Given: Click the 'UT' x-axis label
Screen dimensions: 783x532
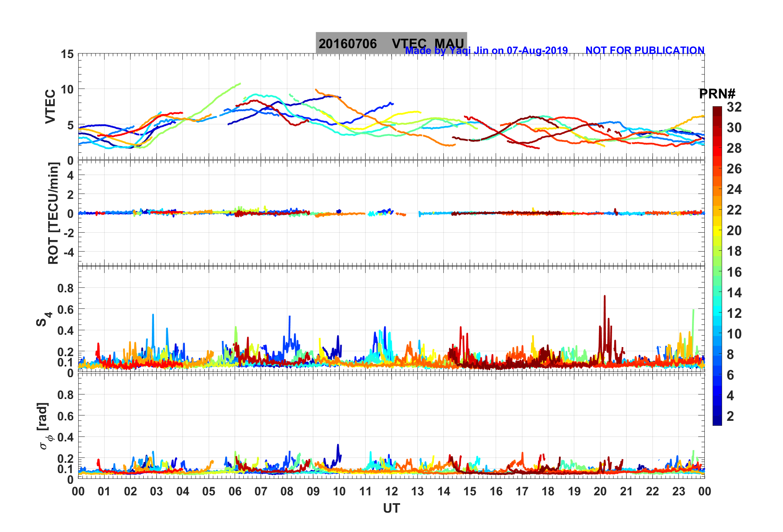Looking at the screenshot, I should pyautogui.click(x=391, y=509).
